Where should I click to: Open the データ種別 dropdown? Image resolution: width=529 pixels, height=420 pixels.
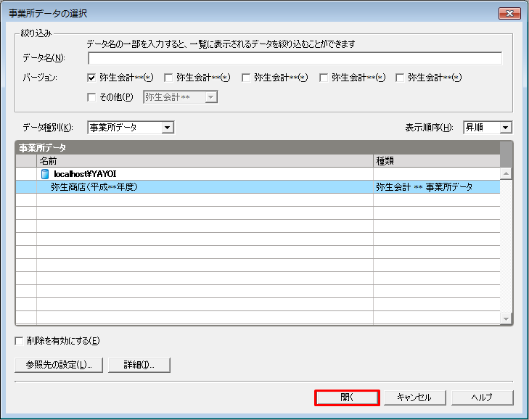(168, 128)
